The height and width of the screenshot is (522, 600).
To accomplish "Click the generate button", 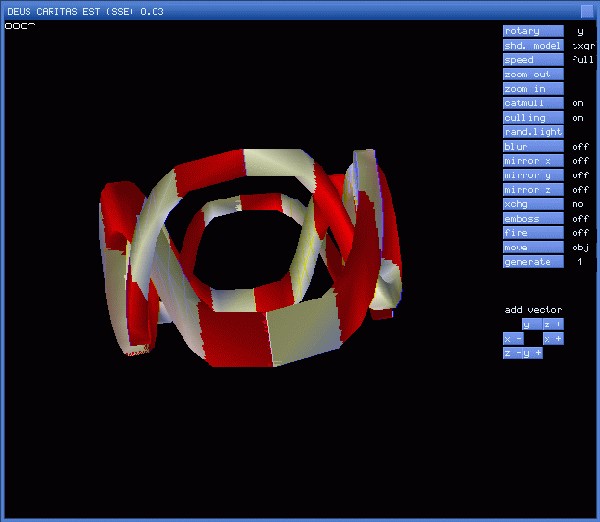I will [x=533, y=262].
